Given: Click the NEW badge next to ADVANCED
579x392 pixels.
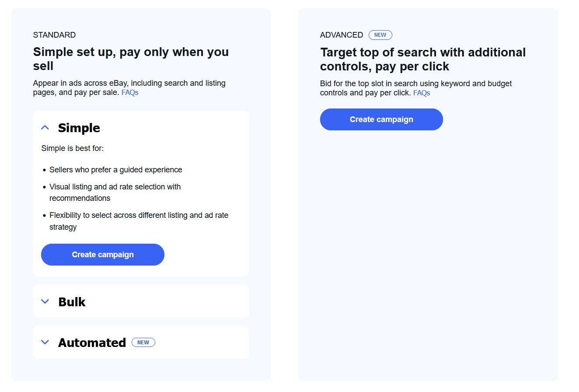Looking at the screenshot, I should click(x=380, y=35).
